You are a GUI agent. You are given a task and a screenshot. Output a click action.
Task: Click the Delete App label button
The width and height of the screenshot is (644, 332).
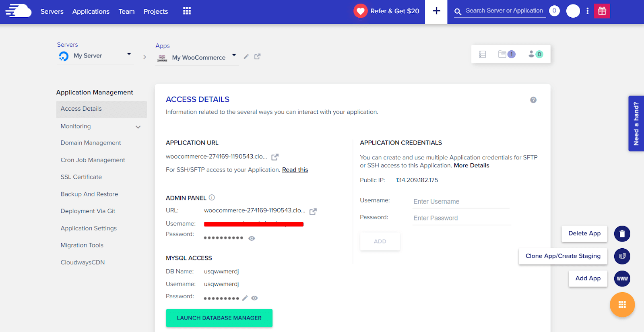[x=584, y=233]
